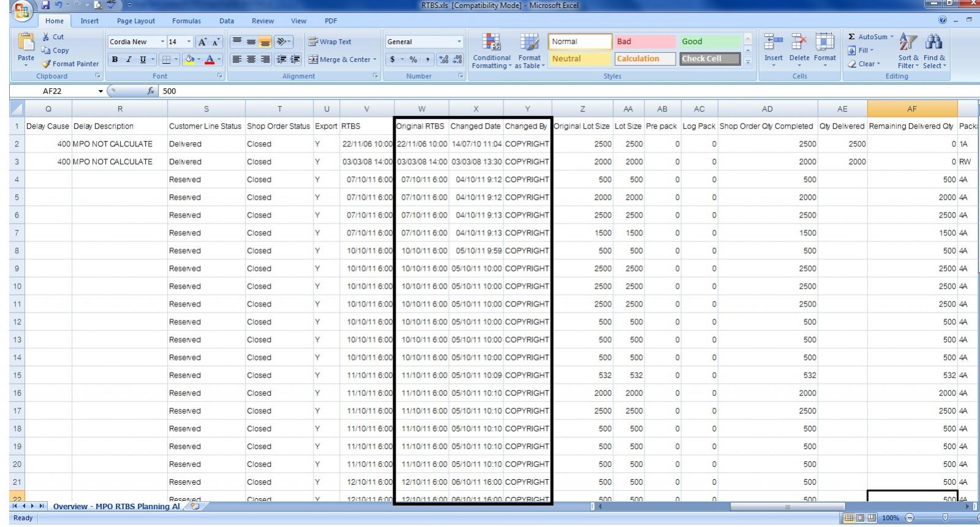
Task: Open the Page Layout ribbon tab
Action: (x=136, y=21)
